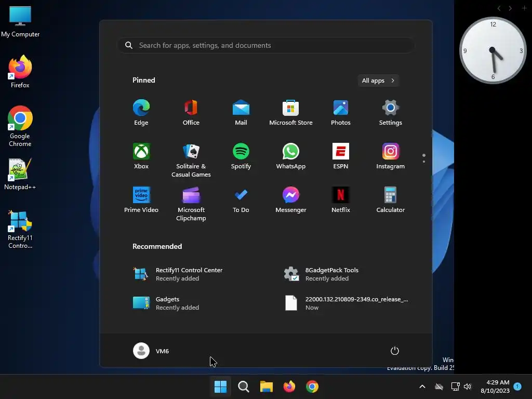
Task: Open the clock showing 4:29 AM
Action: pyautogui.click(x=495, y=387)
